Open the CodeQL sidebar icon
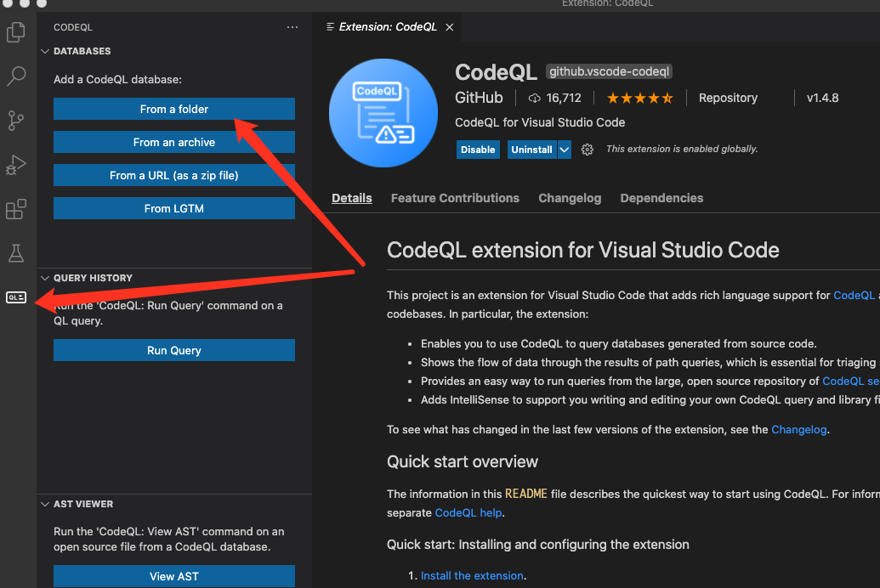Screen dimensions: 880x588 pyautogui.click(x=16, y=297)
